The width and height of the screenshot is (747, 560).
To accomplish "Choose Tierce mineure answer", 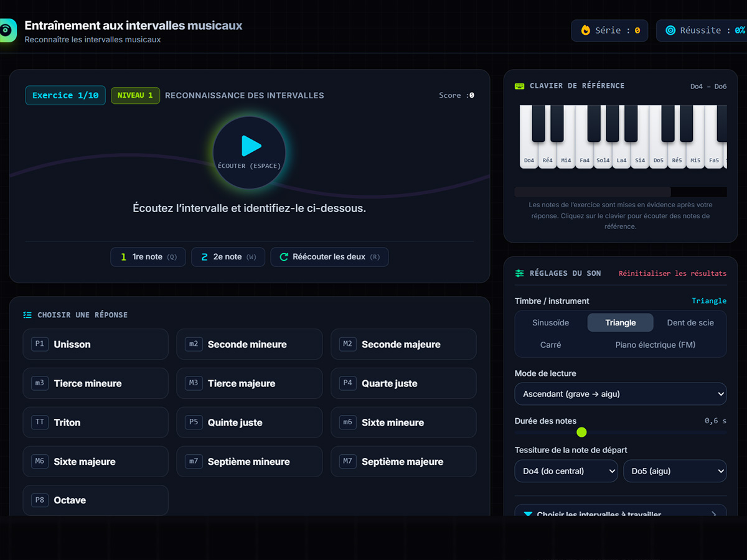I will coord(95,383).
